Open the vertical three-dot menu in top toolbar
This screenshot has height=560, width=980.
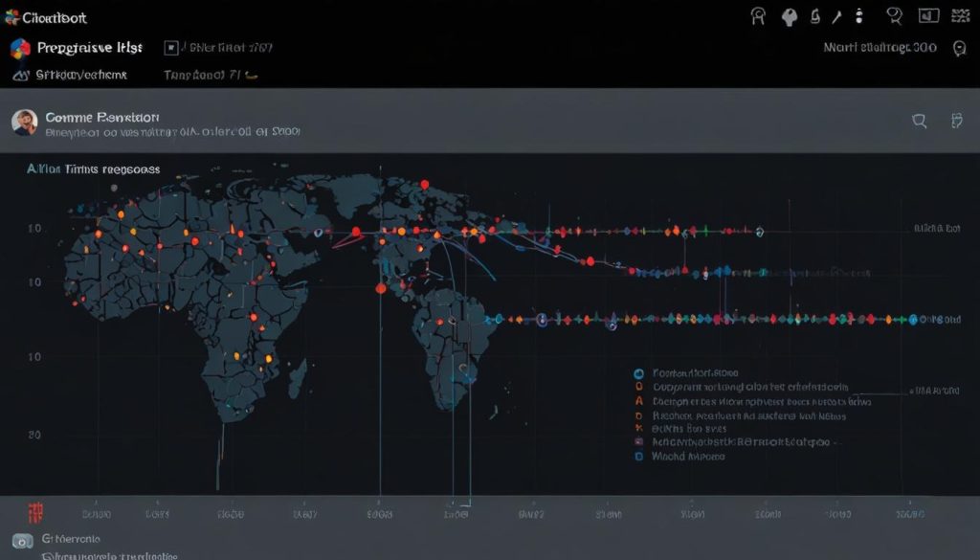[x=858, y=15]
